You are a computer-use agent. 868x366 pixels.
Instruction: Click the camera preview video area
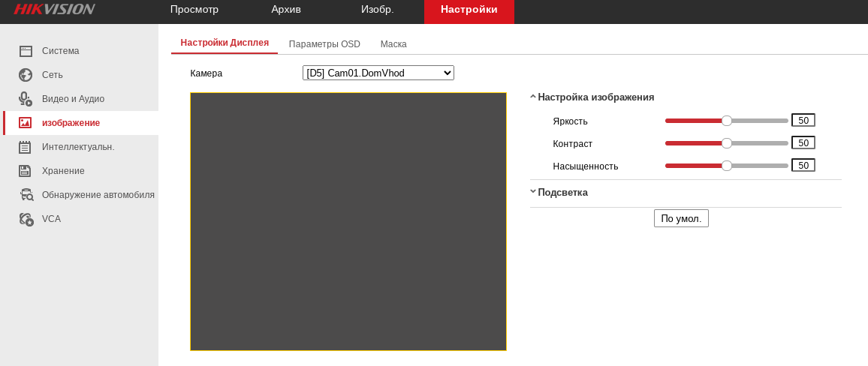[348, 222]
